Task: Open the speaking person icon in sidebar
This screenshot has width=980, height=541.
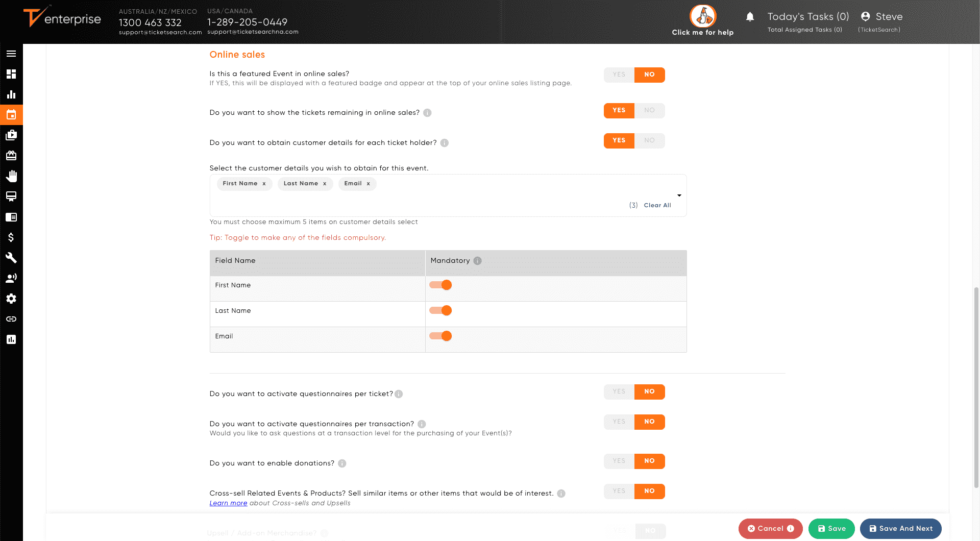Action: point(11,278)
